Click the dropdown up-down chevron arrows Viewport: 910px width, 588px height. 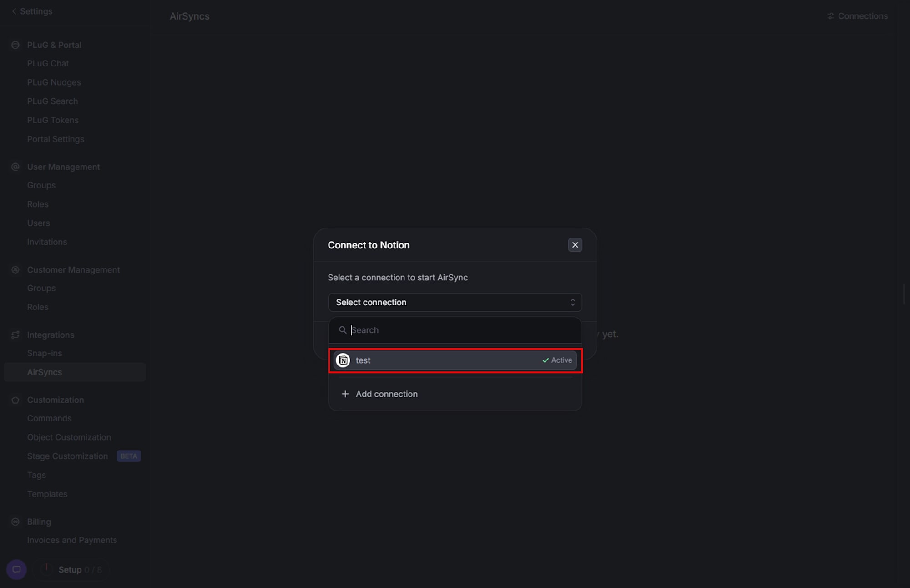[573, 302]
